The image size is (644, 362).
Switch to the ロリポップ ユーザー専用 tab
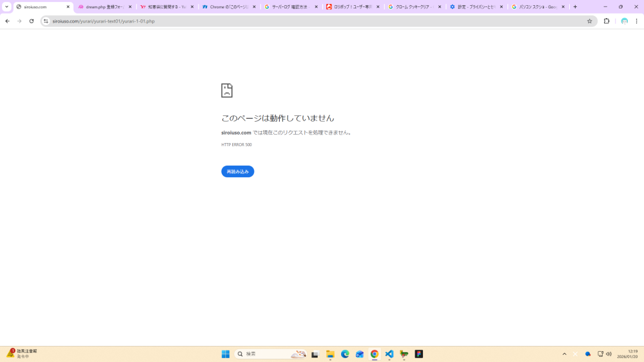pos(353,7)
